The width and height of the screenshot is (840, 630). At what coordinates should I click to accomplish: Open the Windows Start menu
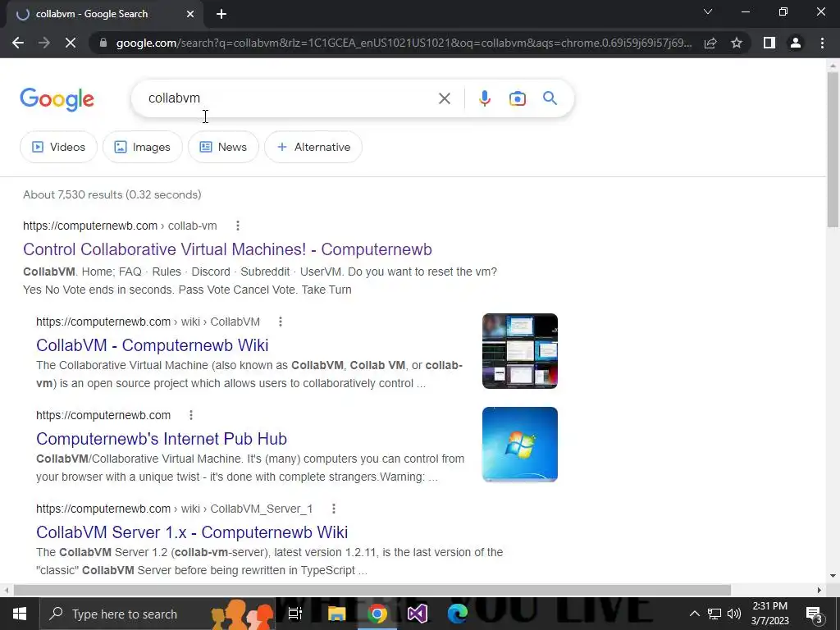(x=20, y=614)
